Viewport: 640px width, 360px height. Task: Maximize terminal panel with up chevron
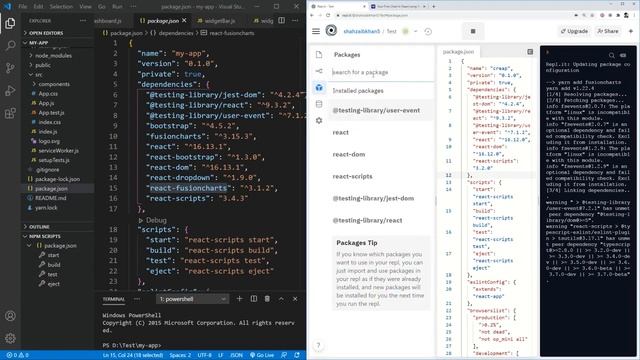281,299
